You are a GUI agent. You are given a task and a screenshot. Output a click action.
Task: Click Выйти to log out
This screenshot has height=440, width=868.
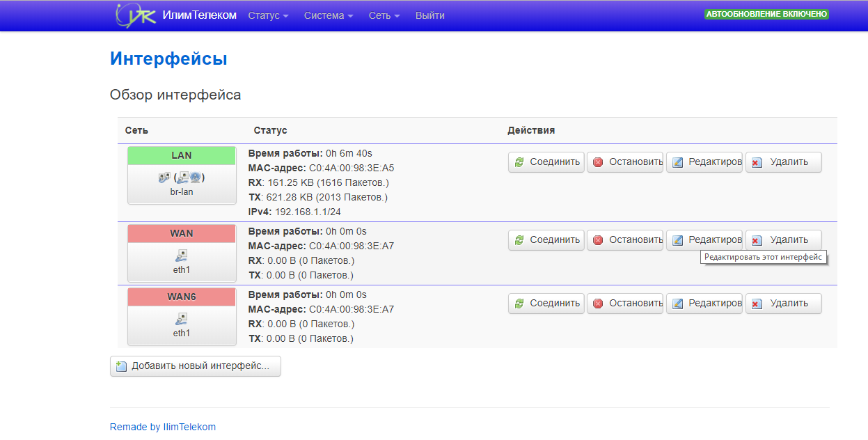[x=430, y=15]
